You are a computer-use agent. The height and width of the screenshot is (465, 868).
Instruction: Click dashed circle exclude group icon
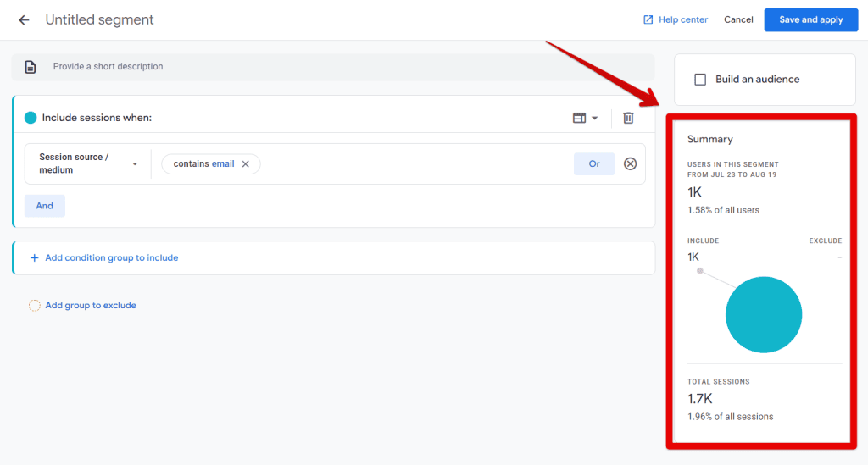coord(35,306)
